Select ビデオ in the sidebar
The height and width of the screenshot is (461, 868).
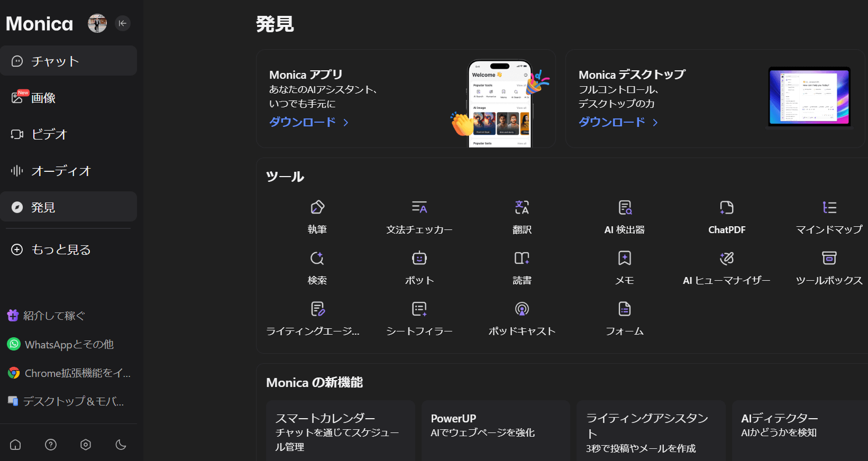click(x=69, y=134)
